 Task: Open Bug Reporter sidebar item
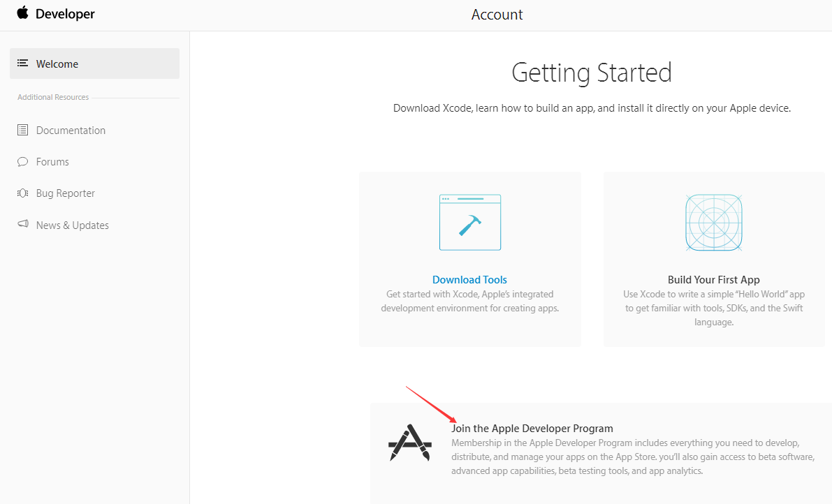(x=65, y=193)
